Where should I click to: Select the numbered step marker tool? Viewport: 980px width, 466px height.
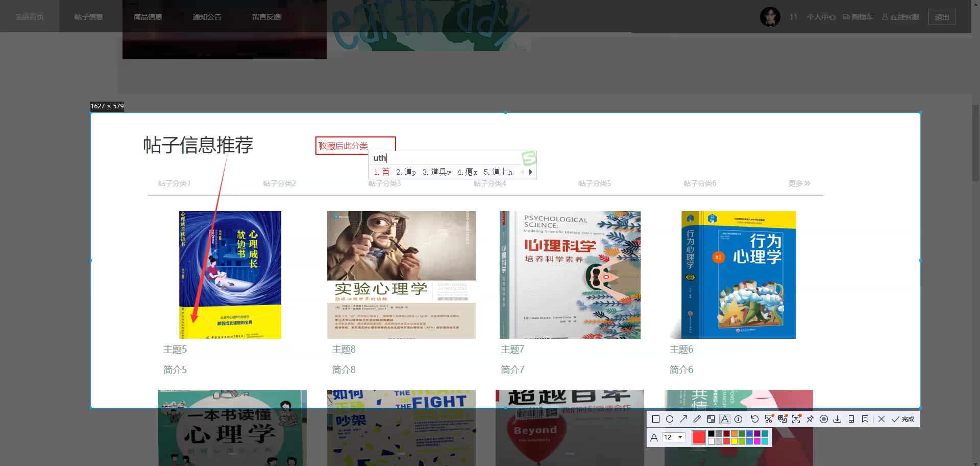(x=738, y=419)
